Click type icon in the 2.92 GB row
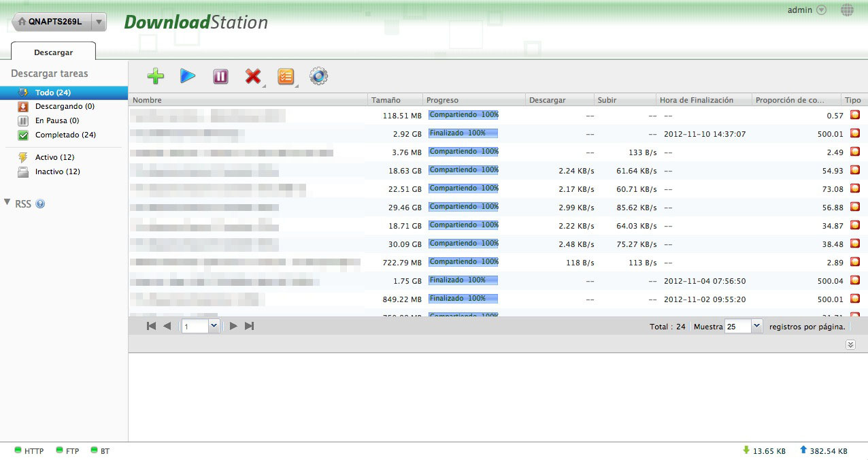This screenshot has height=460, width=868. point(855,133)
